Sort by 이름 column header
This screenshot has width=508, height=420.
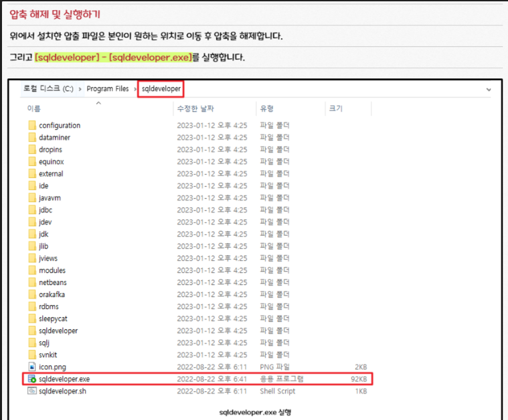coord(33,108)
